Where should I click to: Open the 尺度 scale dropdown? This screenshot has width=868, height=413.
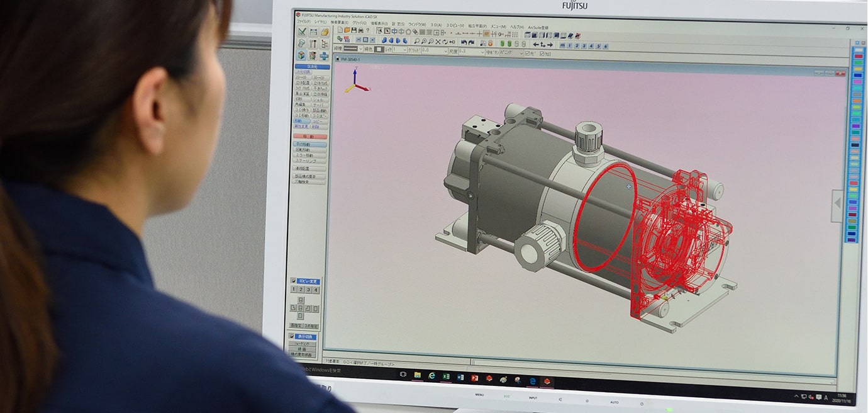(x=472, y=52)
